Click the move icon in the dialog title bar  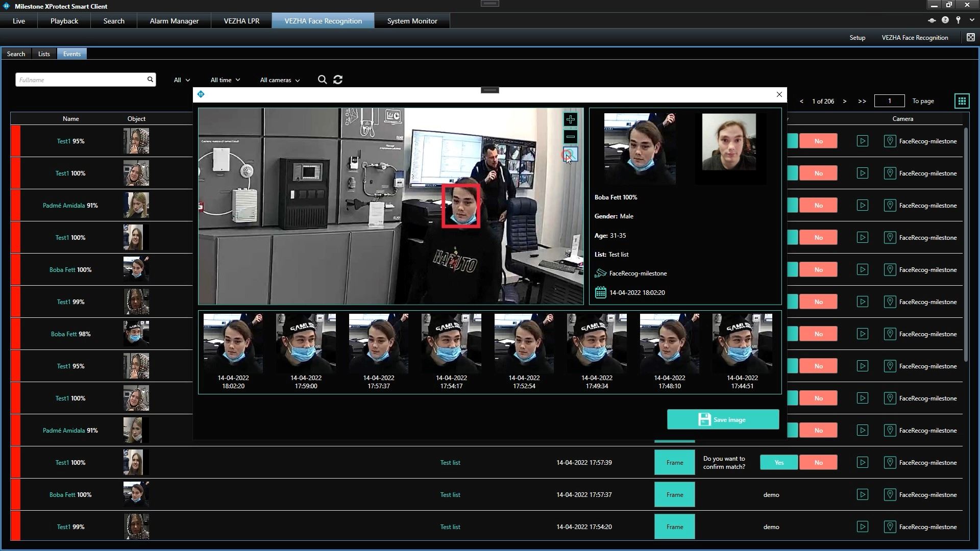(201, 94)
